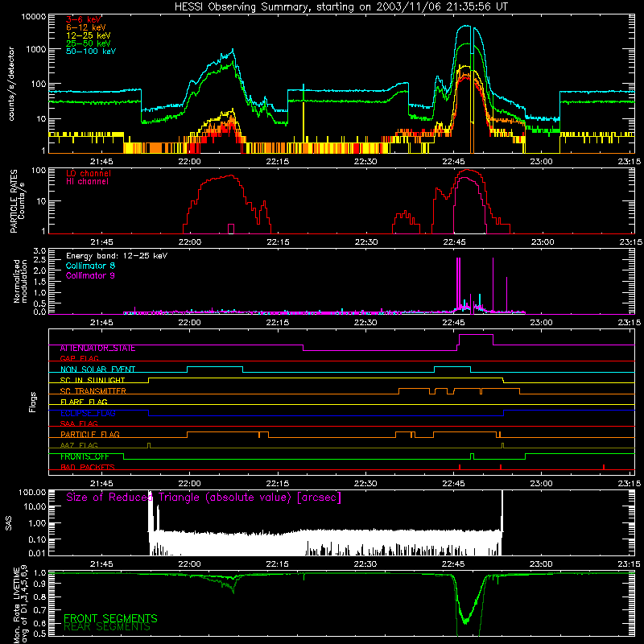
Task: Click the yellow '12-25 keV' legend entry
Action: 89,35
